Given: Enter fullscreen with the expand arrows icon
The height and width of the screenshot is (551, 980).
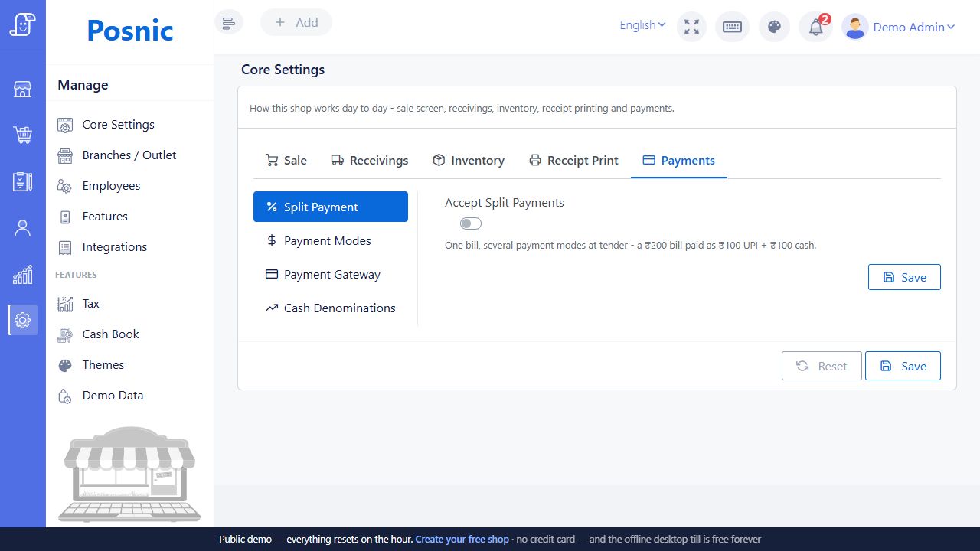Looking at the screenshot, I should [x=692, y=27].
